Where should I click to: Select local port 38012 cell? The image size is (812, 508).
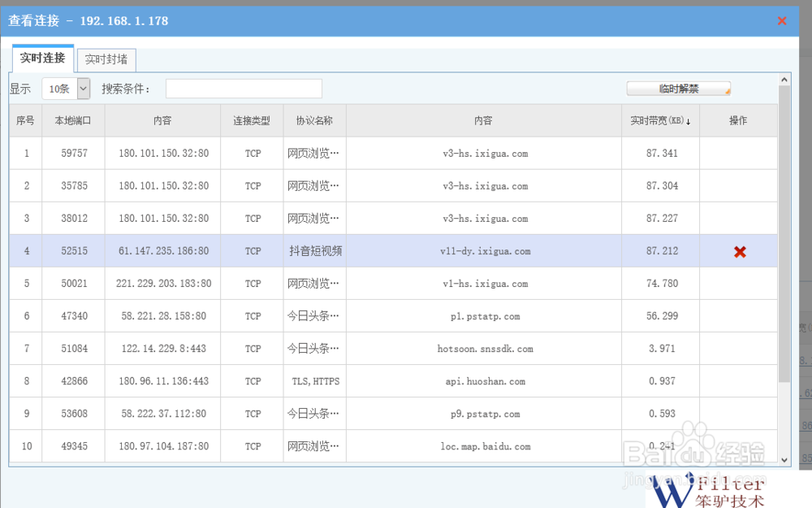[x=73, y=218]
